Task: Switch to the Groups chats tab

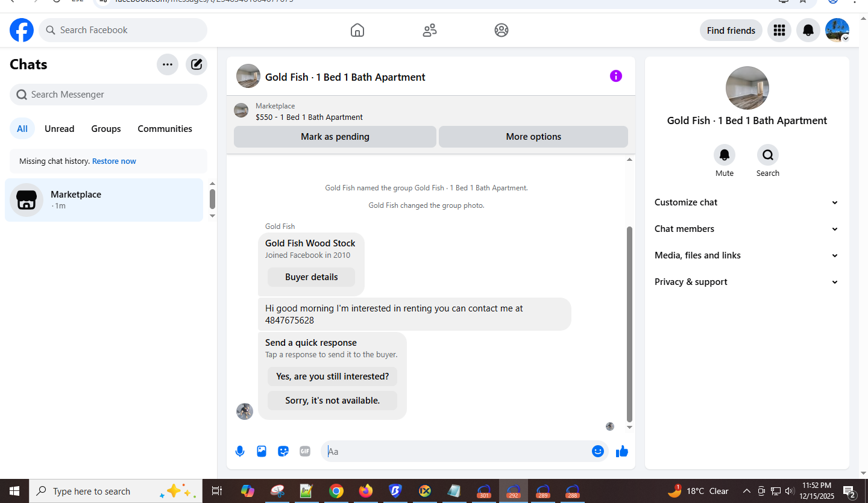Action: 106,129
